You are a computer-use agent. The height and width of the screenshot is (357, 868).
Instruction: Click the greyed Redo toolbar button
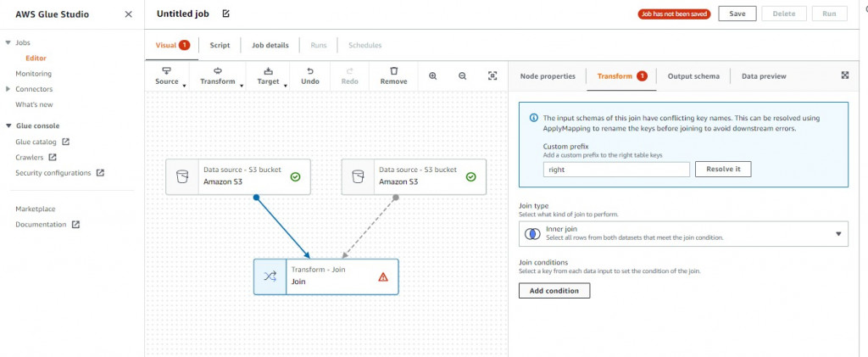pos(349,76)
